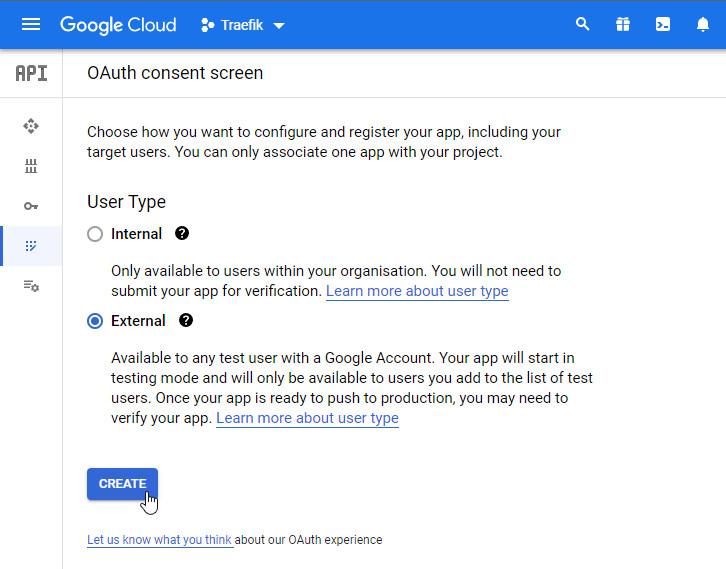
Task: Show help tooltip for Internal user type
Action: point(182,233)
